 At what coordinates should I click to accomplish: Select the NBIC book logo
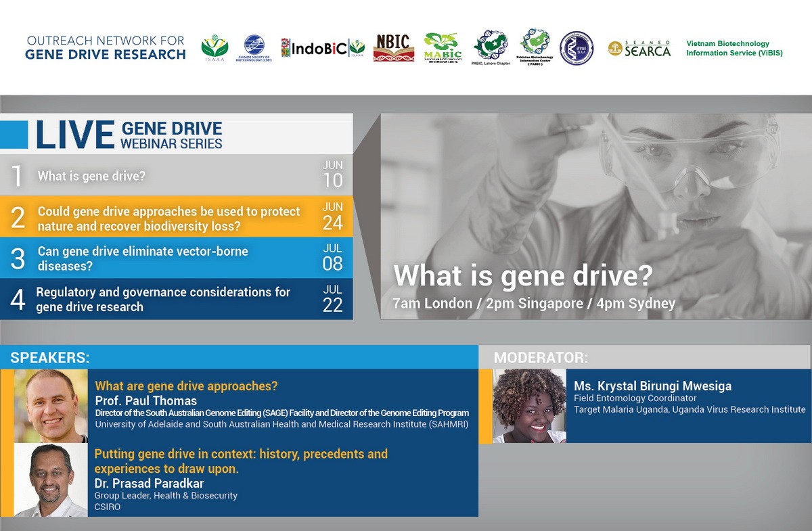pos(393,47)
